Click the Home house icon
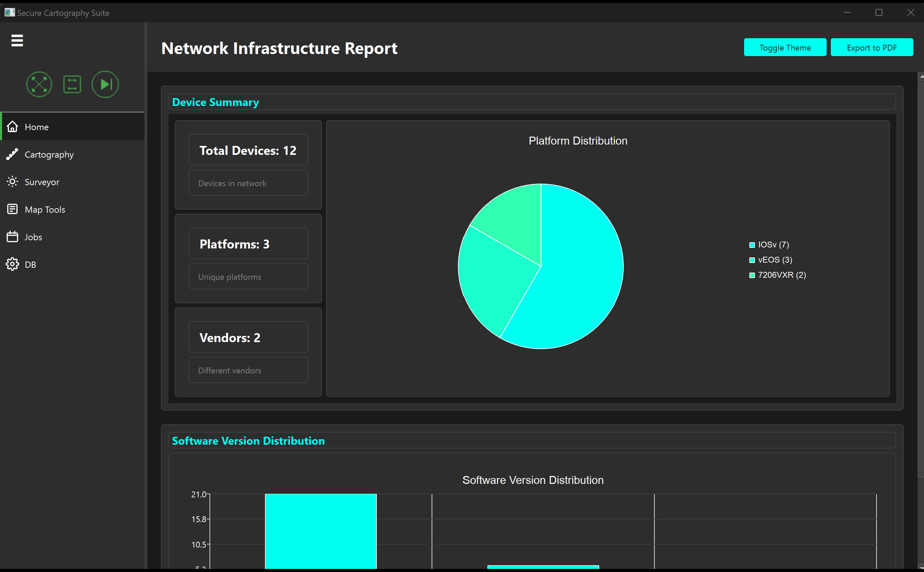The image size is (924, 572). tap(12, 127)
